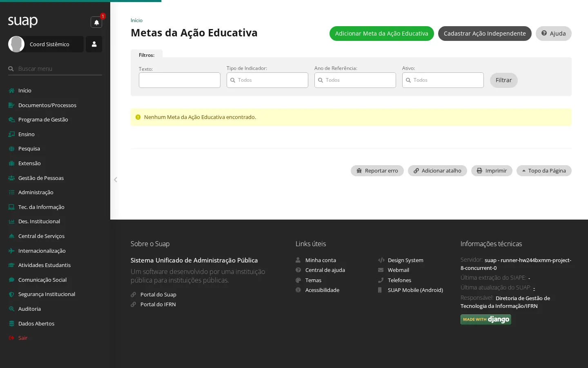
Task: Click the suap logo
Action: click(23, 21)
